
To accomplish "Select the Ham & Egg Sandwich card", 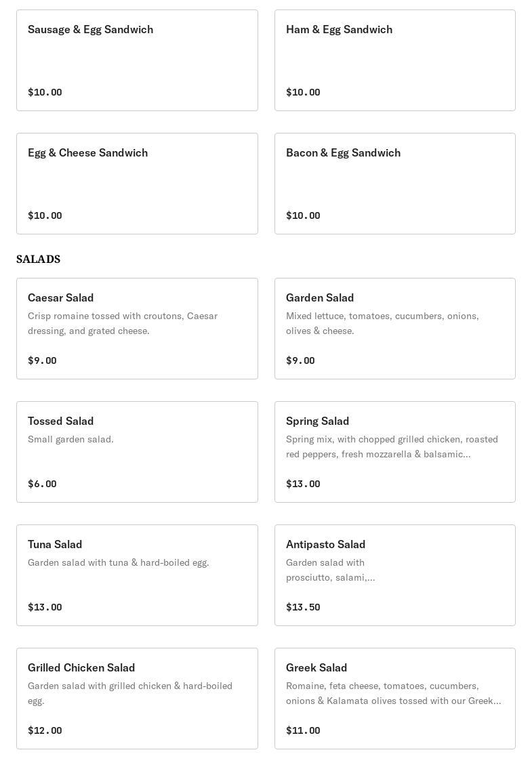I will click(x=394, y=60).
